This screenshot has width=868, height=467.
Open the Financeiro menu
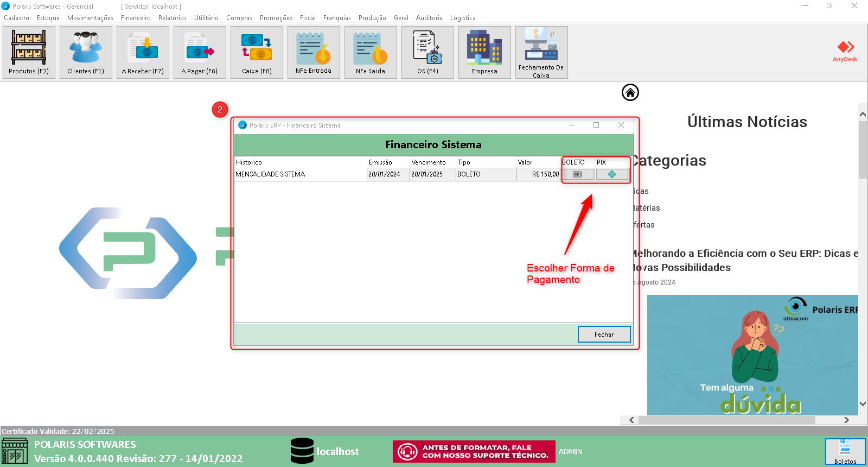[136, 18]
